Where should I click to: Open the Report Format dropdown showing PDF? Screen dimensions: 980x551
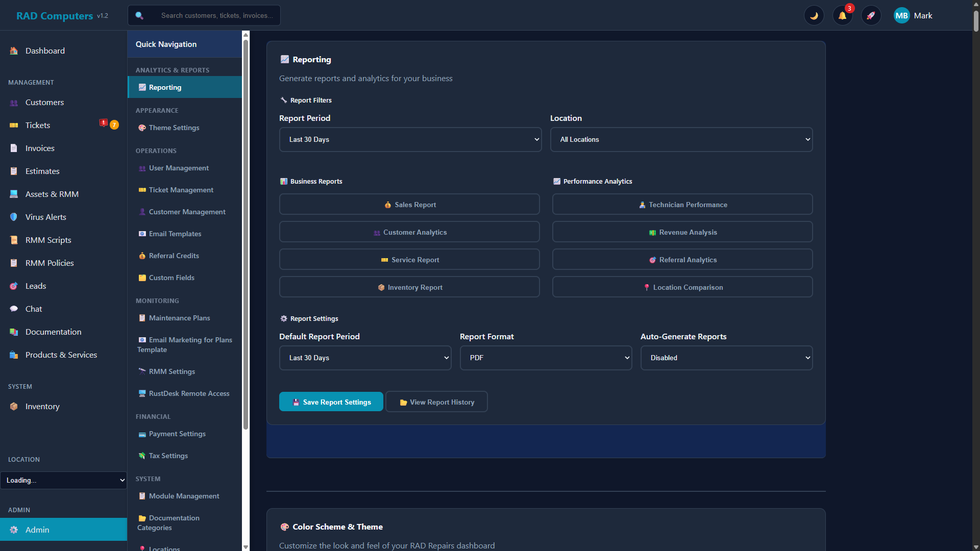(x=546, y=358)
